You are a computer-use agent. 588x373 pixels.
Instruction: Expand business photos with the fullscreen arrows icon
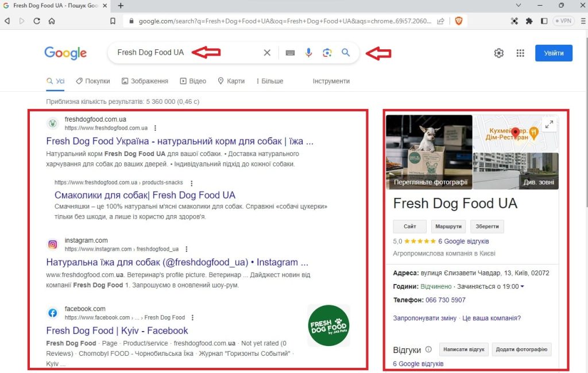tap(548, 124)
